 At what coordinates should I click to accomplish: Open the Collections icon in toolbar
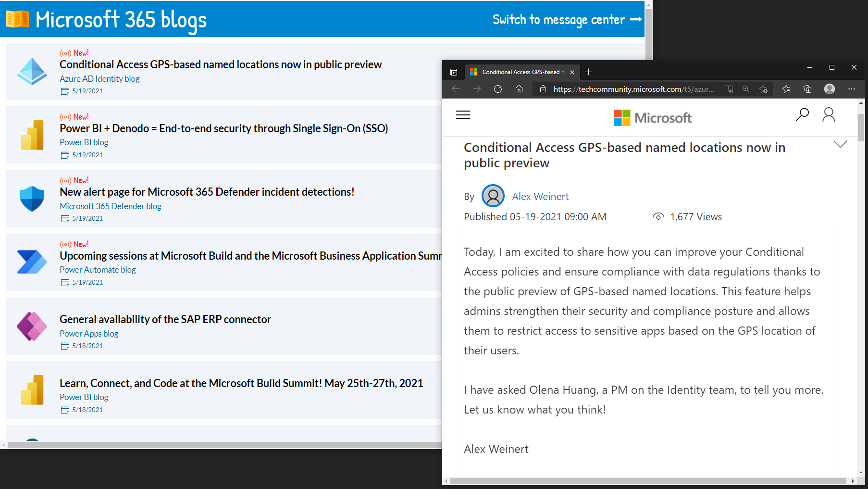[807, 89]
